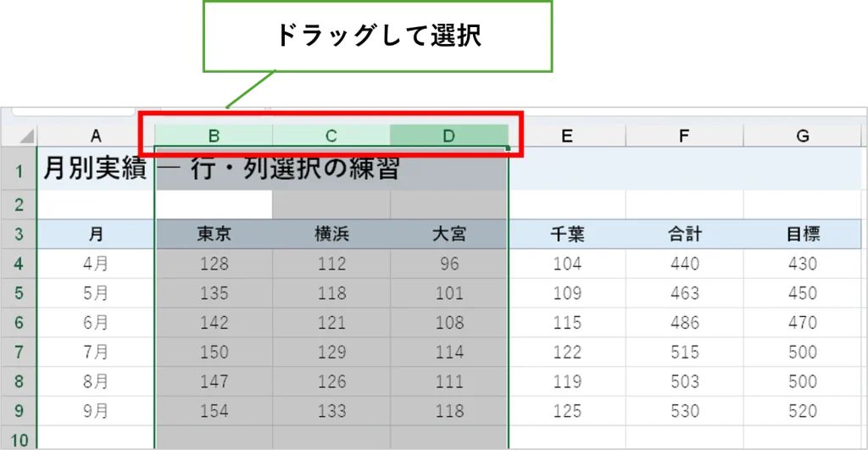Click the 9月 cell
This screenshot has height=450, width=868.
click(x=96, y=410)
